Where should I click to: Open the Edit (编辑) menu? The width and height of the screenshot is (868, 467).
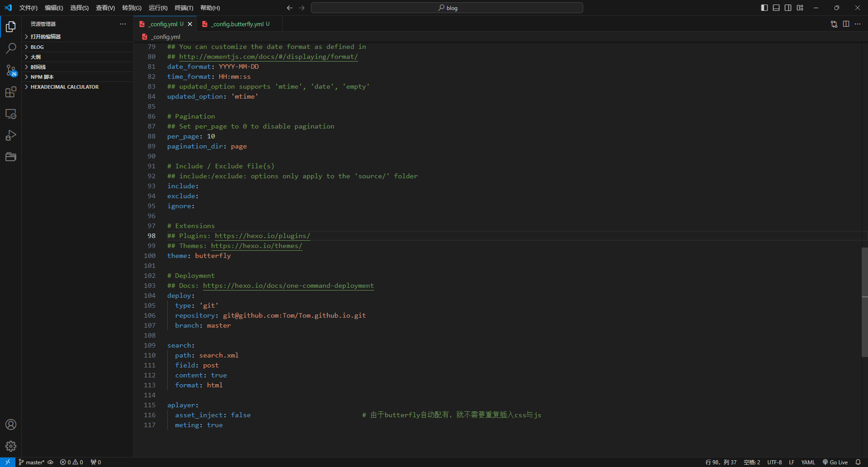(x=54, y=8)
